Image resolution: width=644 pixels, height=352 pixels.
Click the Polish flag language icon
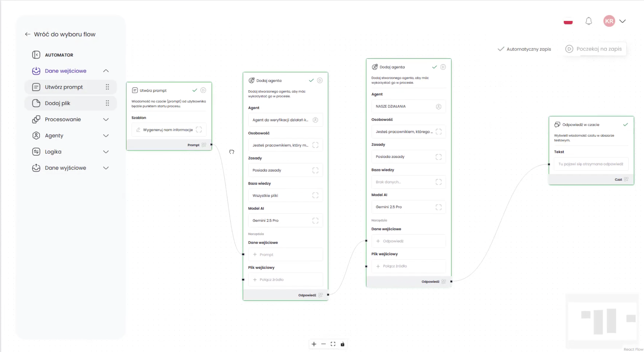pos(568,22)
